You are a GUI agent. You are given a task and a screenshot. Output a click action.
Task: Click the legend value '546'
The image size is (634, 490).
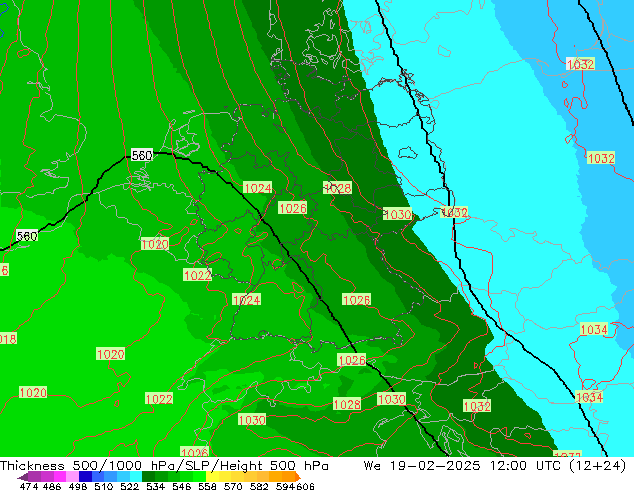coord(182,486)
